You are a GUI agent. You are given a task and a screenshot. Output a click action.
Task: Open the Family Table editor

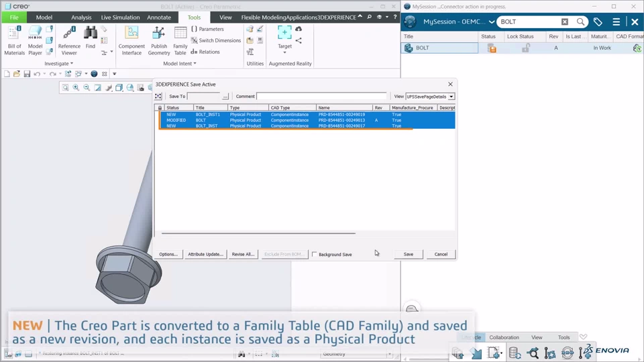(x=180, y=40)
